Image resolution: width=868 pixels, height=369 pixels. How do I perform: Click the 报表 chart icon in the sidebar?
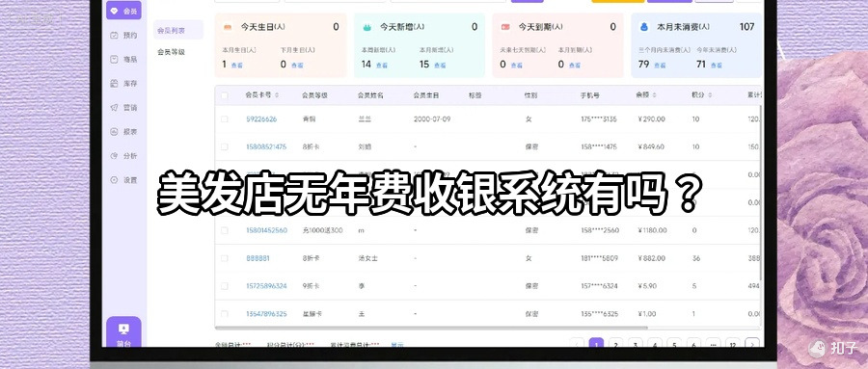click(x=114, y=132)
